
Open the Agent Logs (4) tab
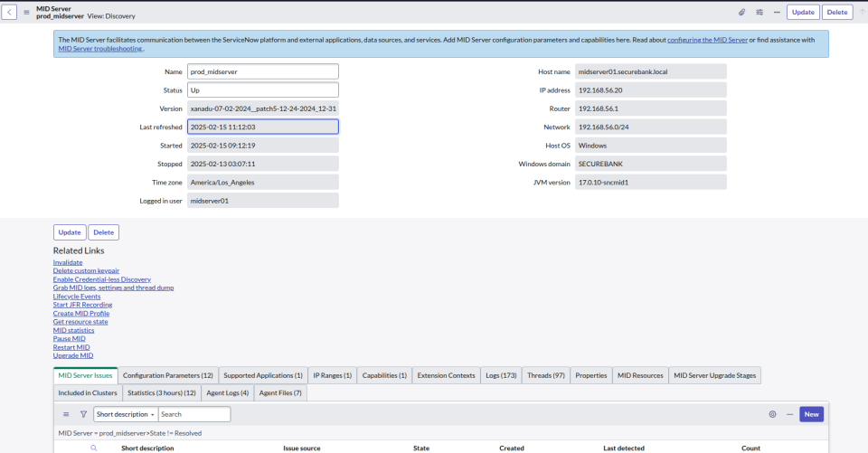click(227, 392)
